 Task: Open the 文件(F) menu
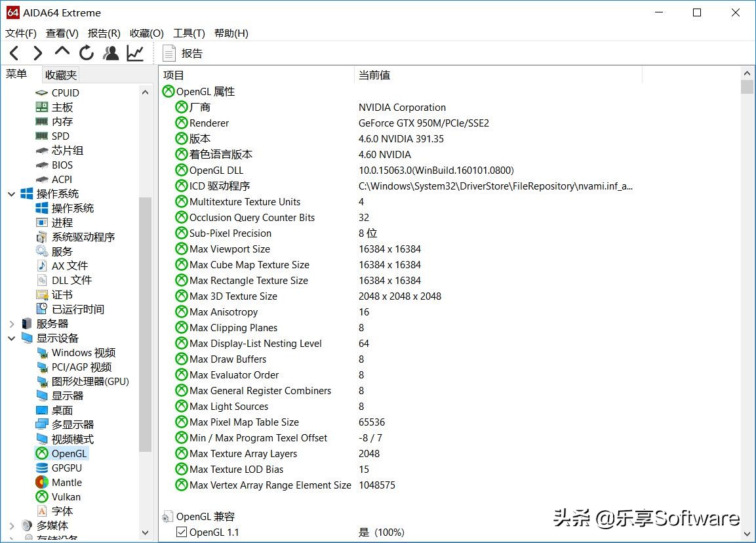[20, 33]
